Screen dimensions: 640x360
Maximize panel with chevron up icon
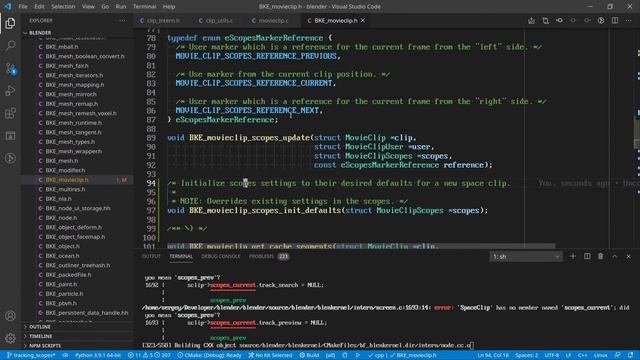(615, 256)
